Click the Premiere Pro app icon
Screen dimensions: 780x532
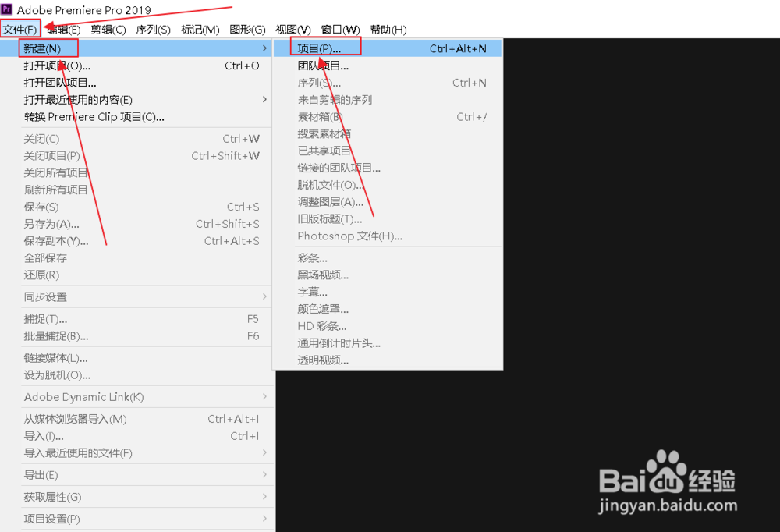[x=6, y=9]
